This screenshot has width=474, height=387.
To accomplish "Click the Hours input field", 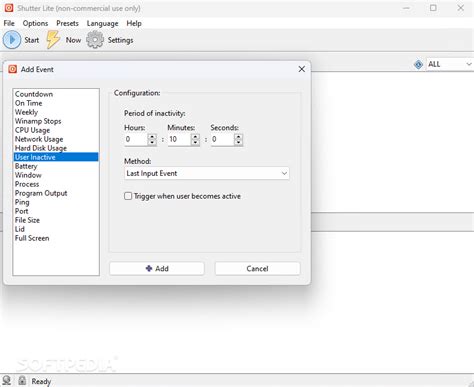I will (136, 139).
